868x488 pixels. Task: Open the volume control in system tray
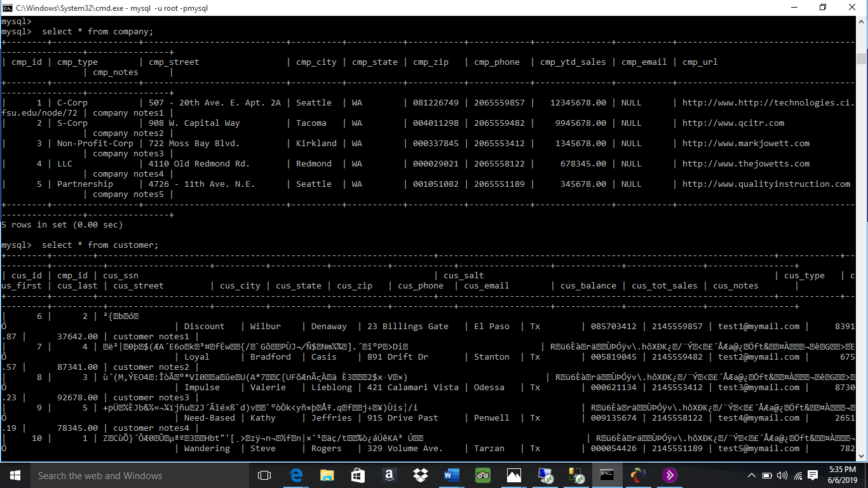[782, 475]
